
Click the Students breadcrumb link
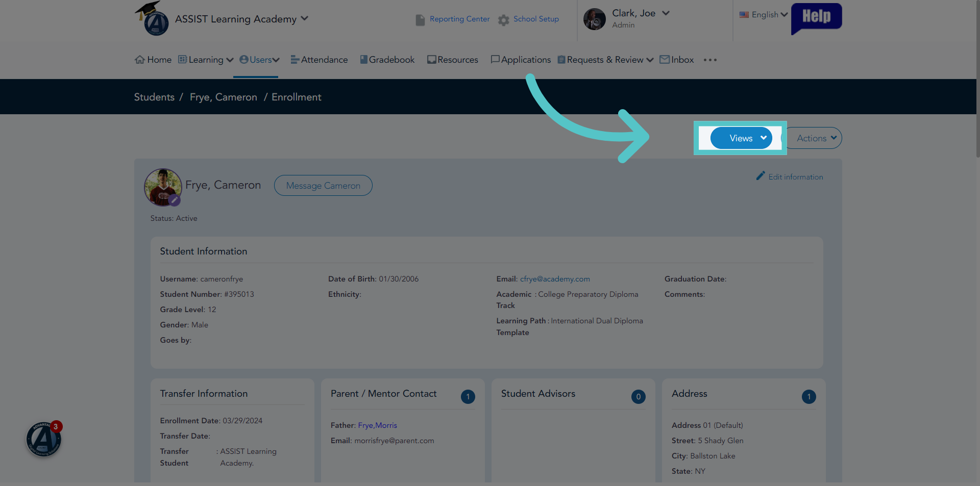(x=154, y=97)
